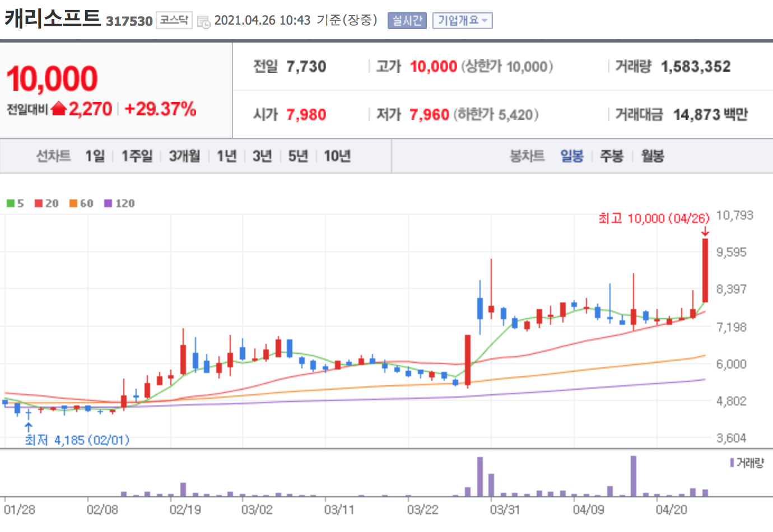Click the clock icon beside the date

[203, 21]
